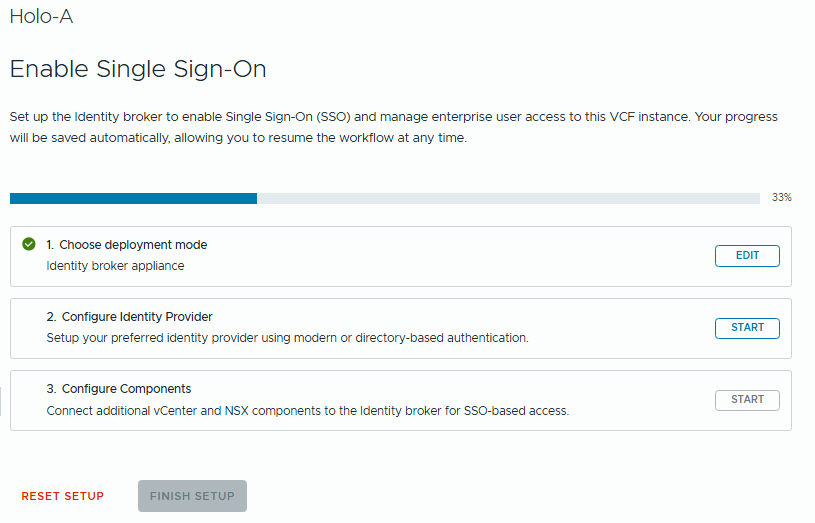This screenshot has height=523, width=815.
Task: Click the Holo-A instance name
Action: (x=41, y=17)
